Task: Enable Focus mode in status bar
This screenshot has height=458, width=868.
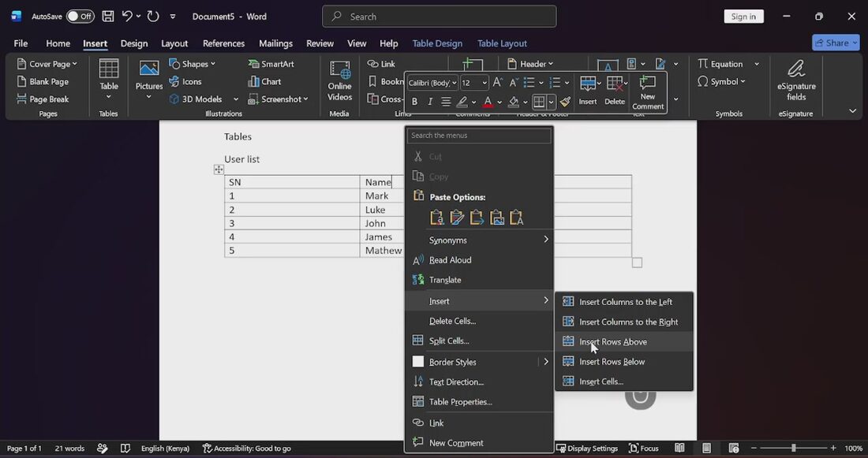Action: tap(644, 448)
